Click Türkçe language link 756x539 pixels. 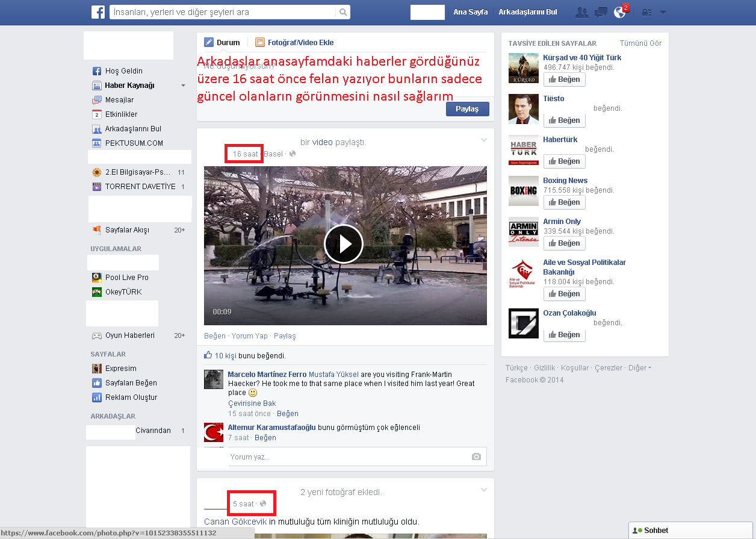pos(516,368)
